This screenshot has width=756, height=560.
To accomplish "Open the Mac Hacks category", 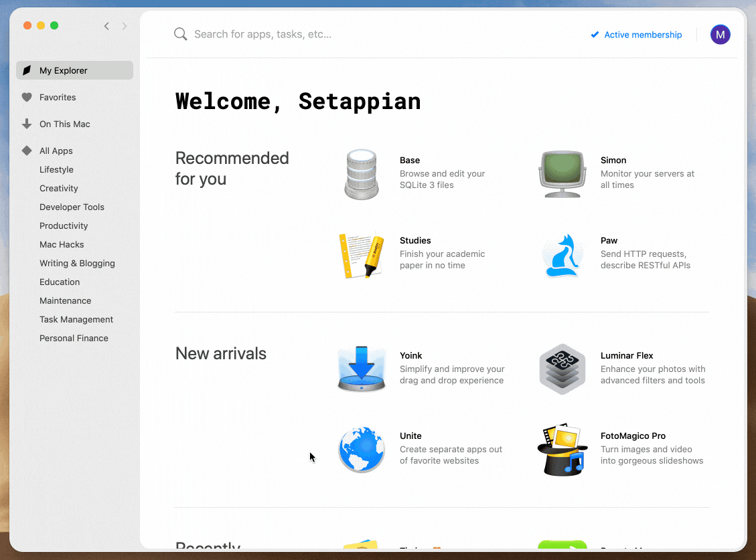I will [x=62, y=245].
